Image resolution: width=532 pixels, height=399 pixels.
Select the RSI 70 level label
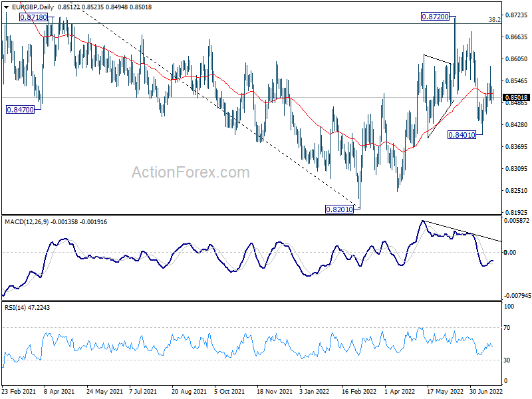[507, 328]
